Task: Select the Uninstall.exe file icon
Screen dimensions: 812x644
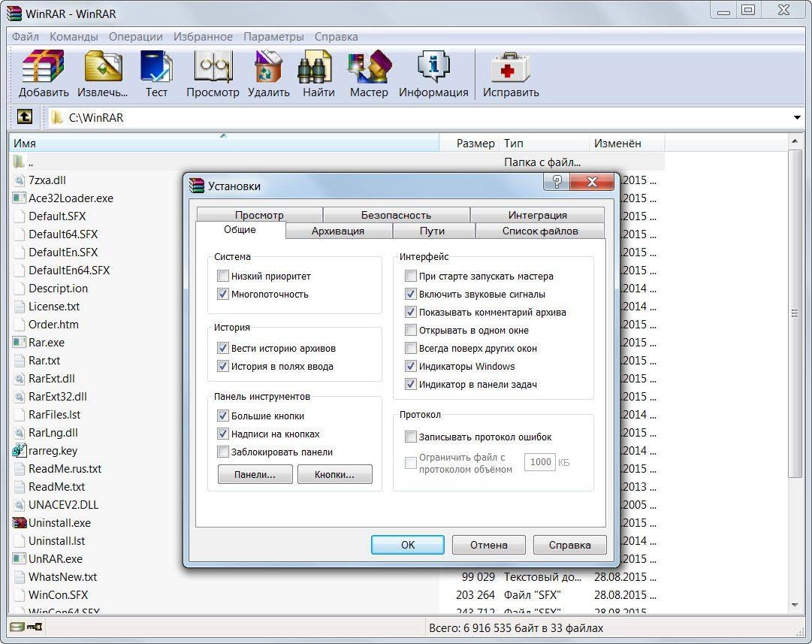Action: pos(20,523)
